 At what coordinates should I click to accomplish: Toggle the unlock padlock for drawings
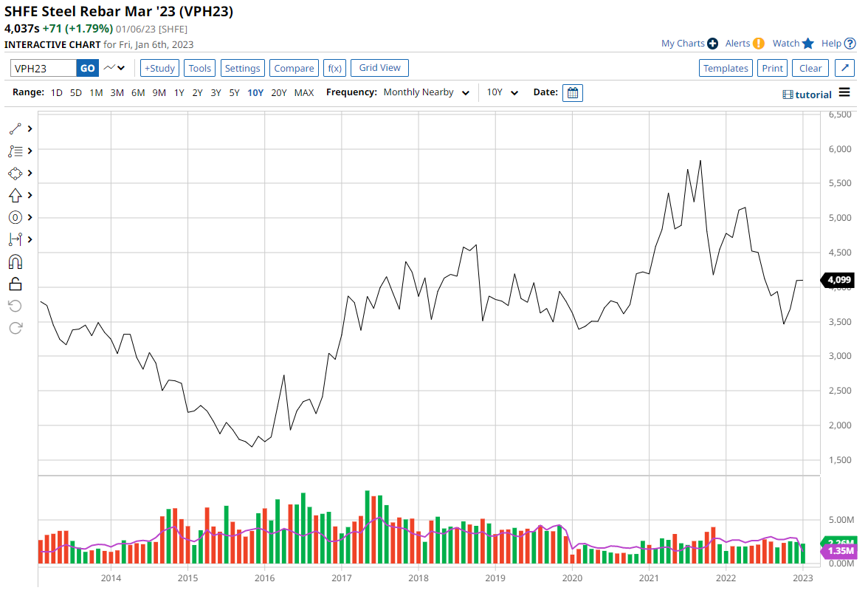pos(15,284)
